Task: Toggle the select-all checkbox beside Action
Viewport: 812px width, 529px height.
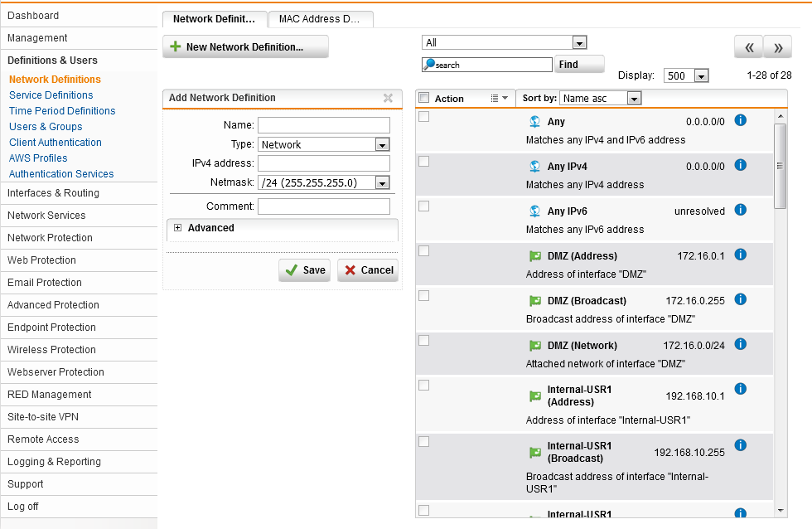Action: [x=424, y=98]
